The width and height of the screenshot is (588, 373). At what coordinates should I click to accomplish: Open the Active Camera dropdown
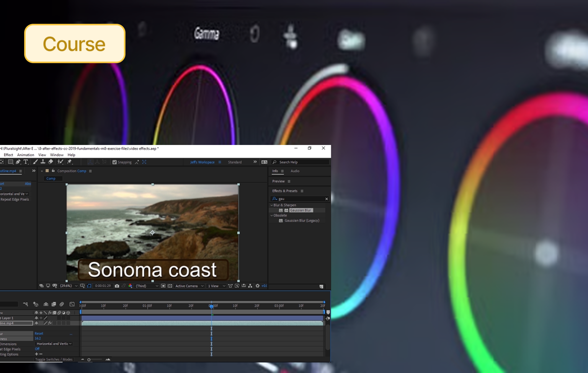(189, 286)
